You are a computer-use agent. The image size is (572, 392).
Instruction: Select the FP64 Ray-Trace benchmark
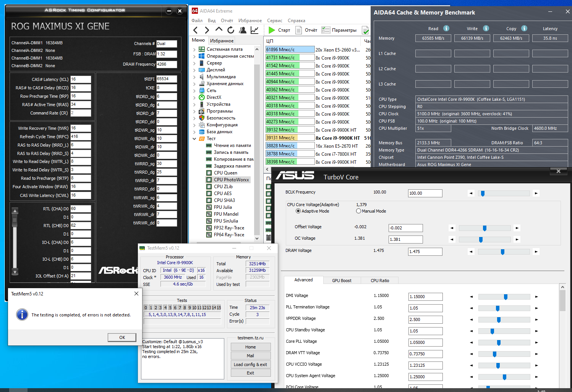(x=229, y=235)
